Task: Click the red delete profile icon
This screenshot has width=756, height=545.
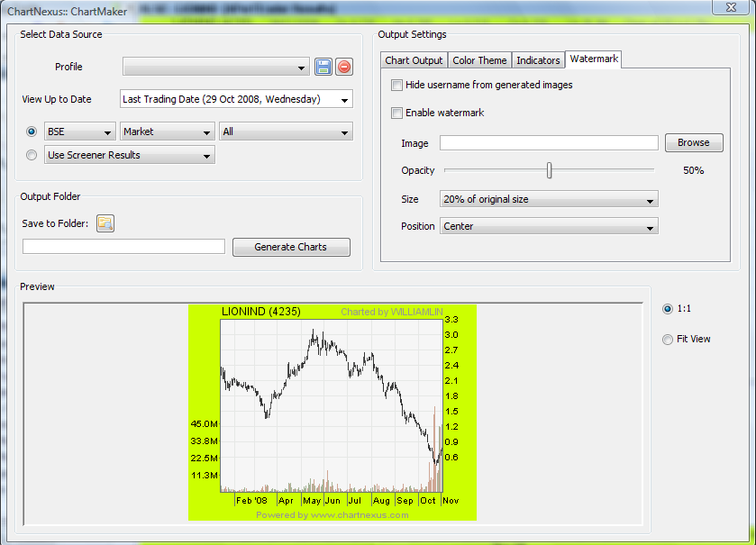Action: (x=344, y=67)
